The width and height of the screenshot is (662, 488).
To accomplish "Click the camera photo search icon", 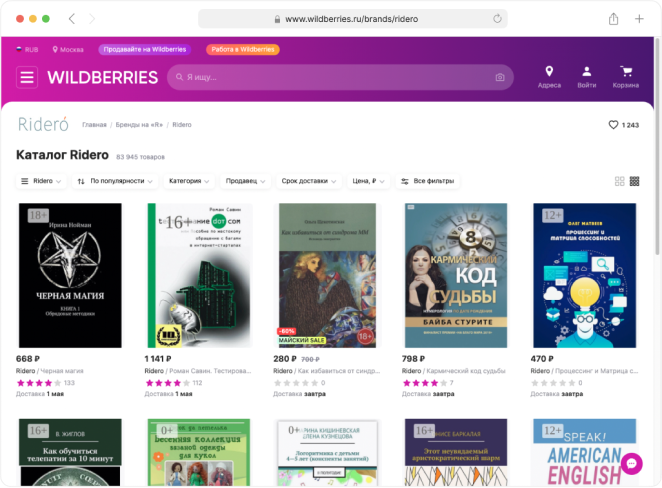I will [x=500, y=77].
